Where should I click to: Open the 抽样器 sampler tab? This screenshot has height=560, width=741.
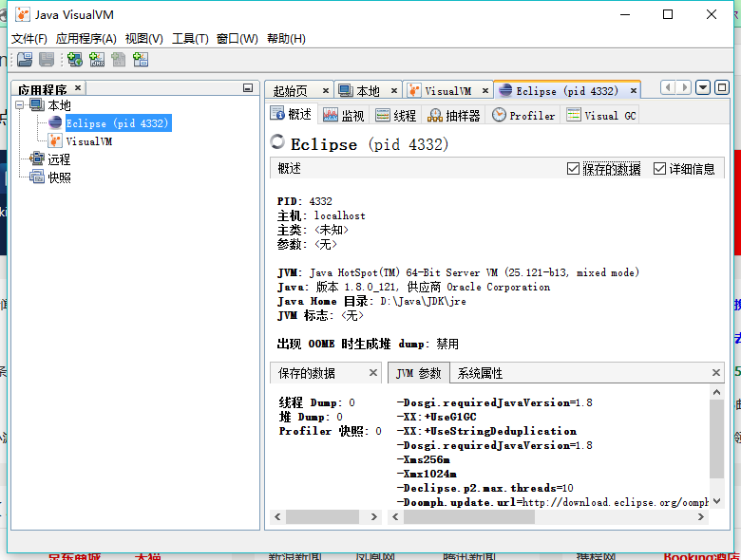pos(454,115)
